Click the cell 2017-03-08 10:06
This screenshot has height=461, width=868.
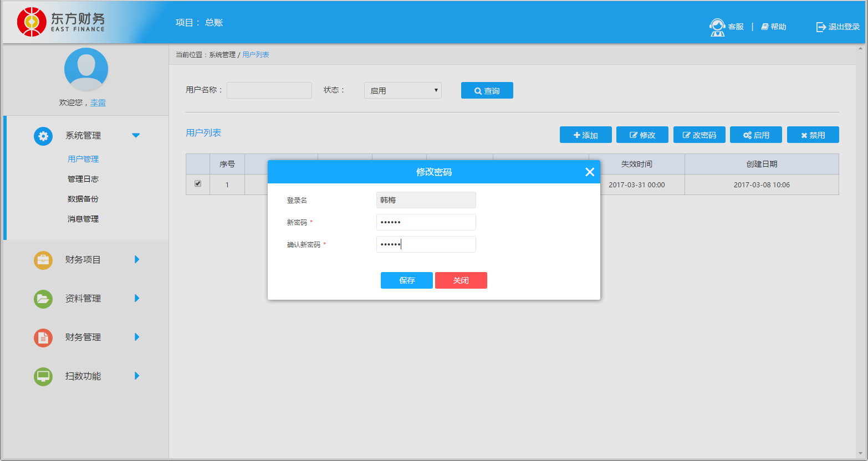762,185
